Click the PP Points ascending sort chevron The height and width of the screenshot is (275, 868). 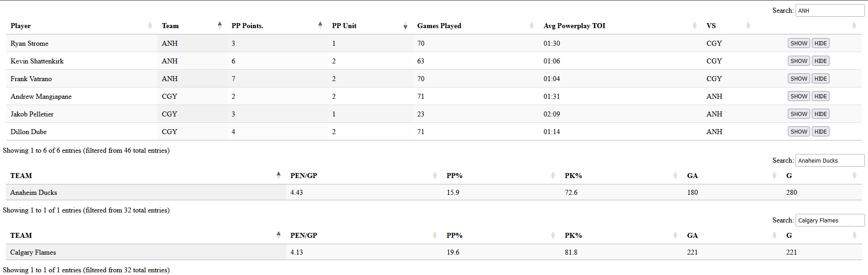coord(320,23)
